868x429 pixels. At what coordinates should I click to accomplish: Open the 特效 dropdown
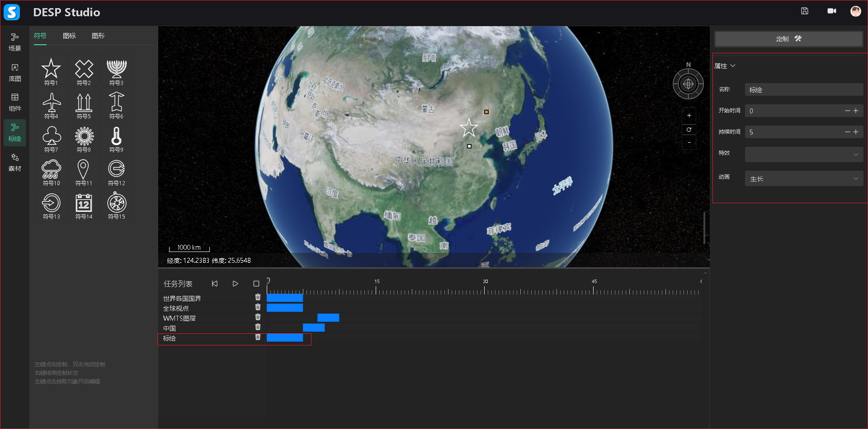point(804,154)
